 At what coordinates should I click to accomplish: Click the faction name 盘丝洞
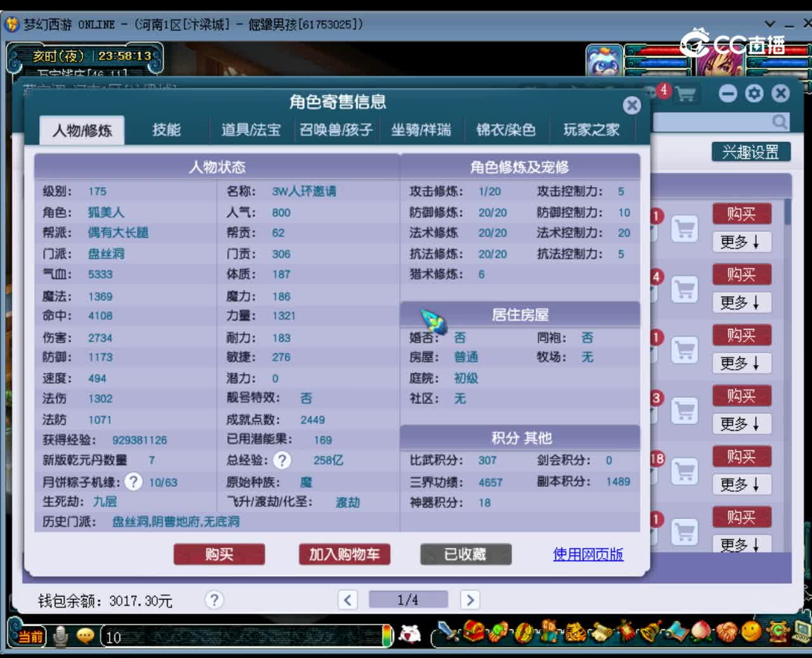[106, 254]
